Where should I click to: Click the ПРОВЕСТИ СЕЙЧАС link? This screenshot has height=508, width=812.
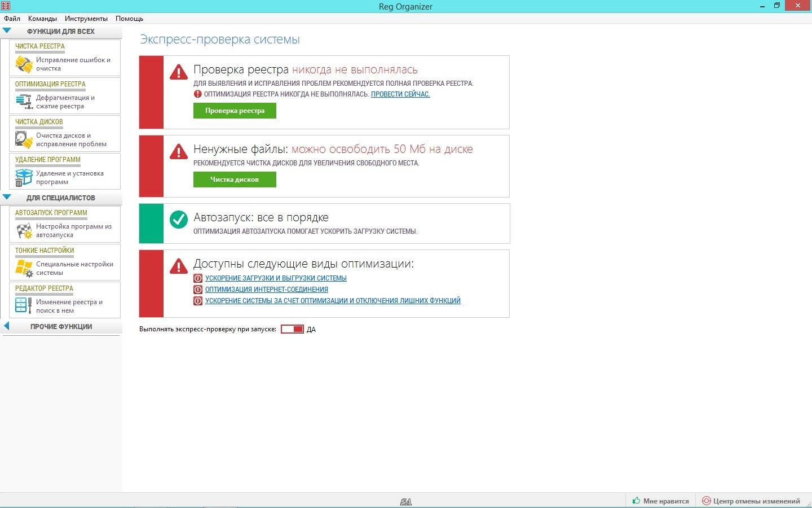click(400, 94)
